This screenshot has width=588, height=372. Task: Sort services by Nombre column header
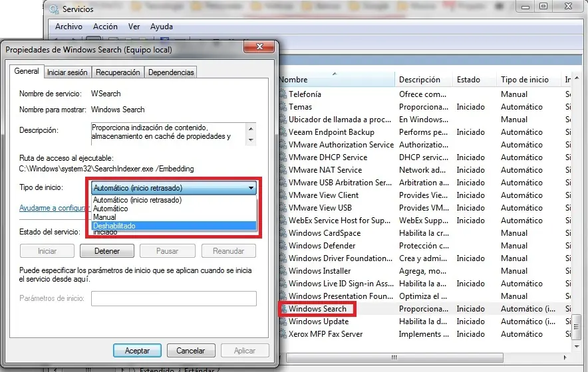click(x=337, y=80)
